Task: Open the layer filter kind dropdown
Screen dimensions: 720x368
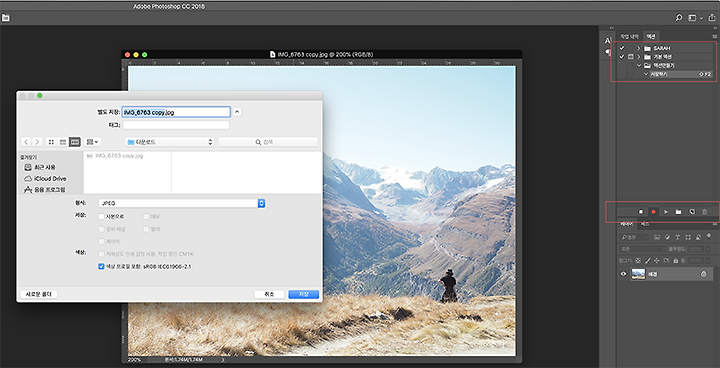Action: click(x=634, y=237)
